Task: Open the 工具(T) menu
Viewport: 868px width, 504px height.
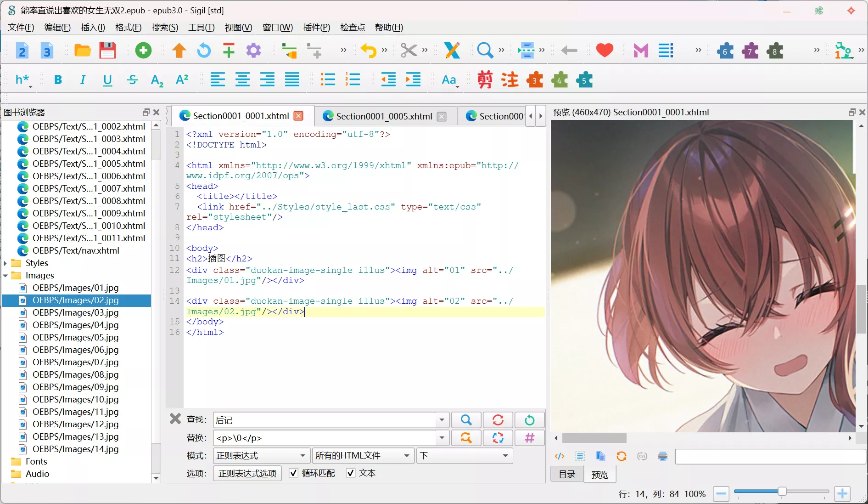Action: pos(201,28)
